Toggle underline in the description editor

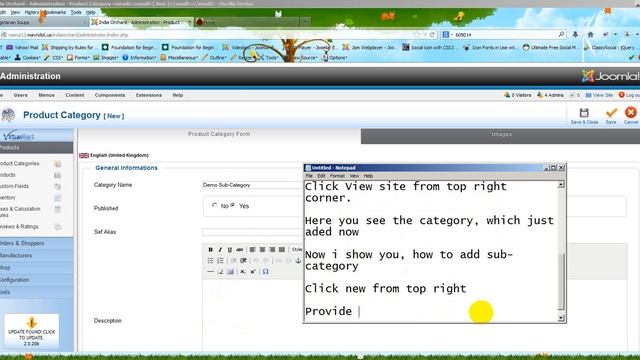[230, 249]
